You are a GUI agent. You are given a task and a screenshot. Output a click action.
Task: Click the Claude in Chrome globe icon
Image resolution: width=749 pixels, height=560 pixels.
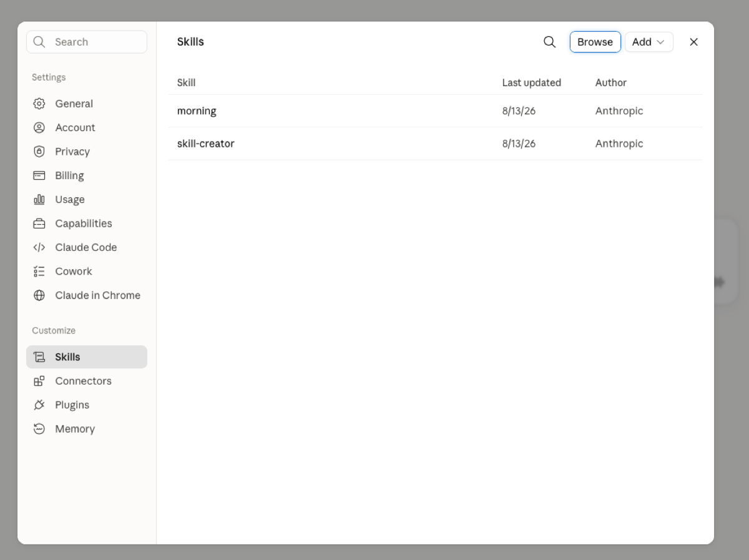point(39,295)
